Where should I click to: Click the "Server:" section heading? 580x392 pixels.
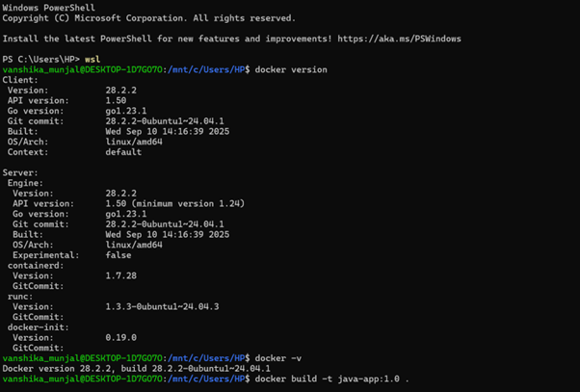tap(20, 173)
